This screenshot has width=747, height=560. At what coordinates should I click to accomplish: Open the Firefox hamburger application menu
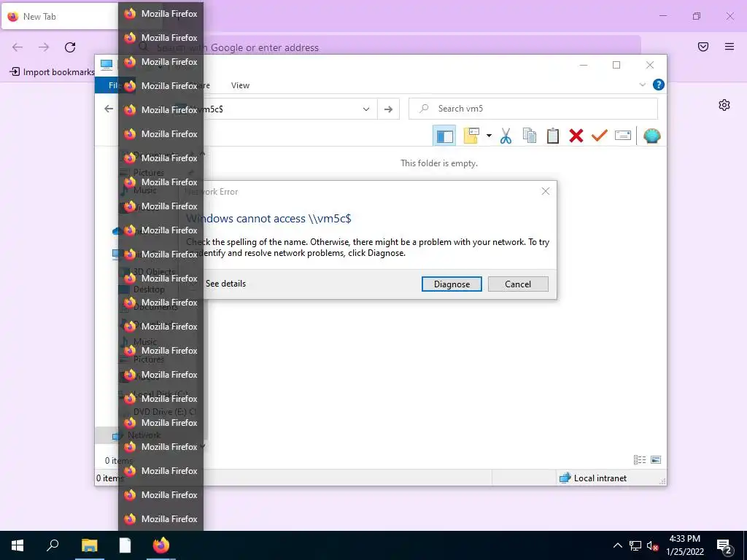point(729,47)
